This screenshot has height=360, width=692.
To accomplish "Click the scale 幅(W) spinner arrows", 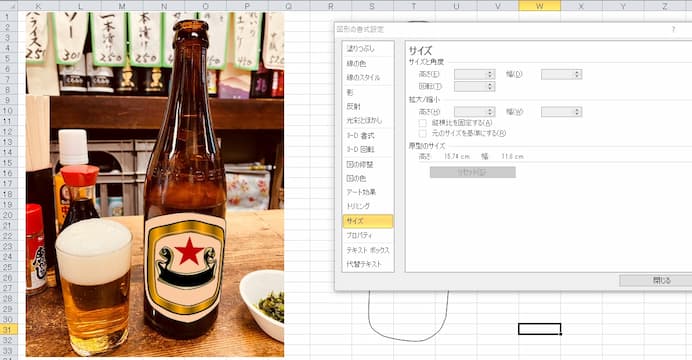I will pos(577,112).
